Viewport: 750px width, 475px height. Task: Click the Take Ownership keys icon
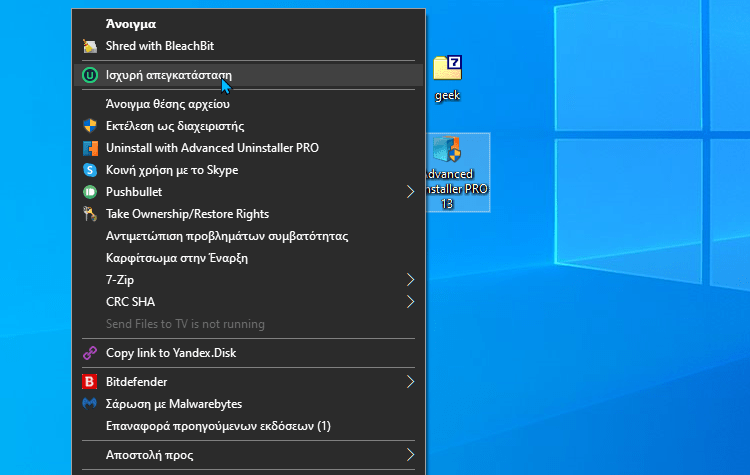[x=90, y=214]
